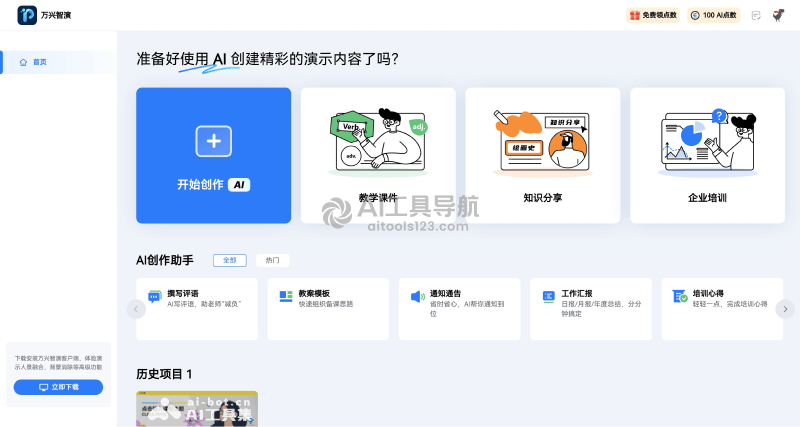Select the 全部 filter tab

click(230, 260)
